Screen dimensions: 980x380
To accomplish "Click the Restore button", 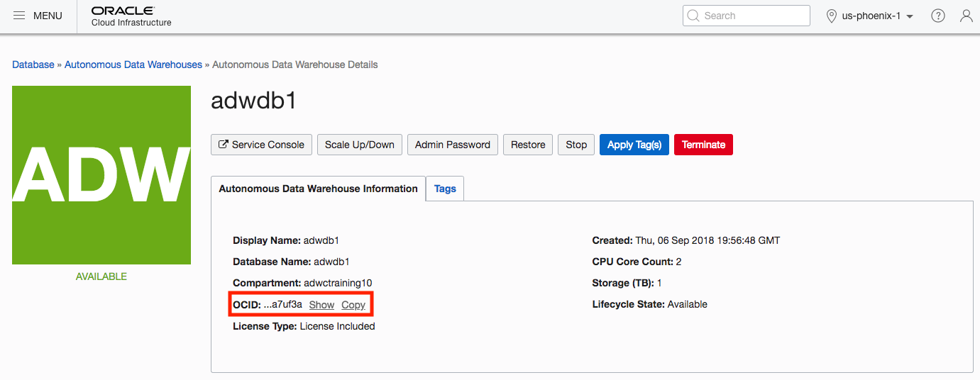I will pyautogui.click(x=528, y=145).
